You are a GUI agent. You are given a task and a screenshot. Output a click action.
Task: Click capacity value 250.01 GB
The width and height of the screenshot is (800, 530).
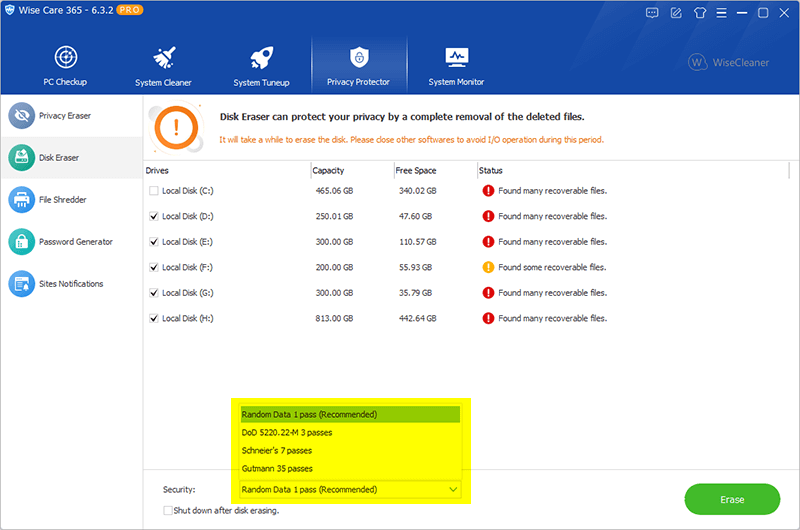point(334,216)
